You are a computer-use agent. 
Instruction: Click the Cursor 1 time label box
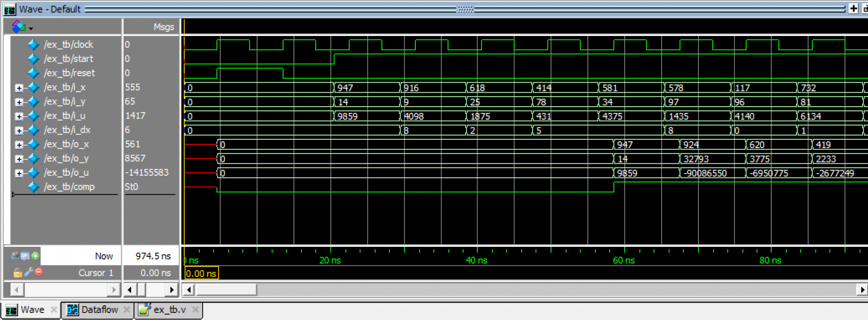point(201,273)
